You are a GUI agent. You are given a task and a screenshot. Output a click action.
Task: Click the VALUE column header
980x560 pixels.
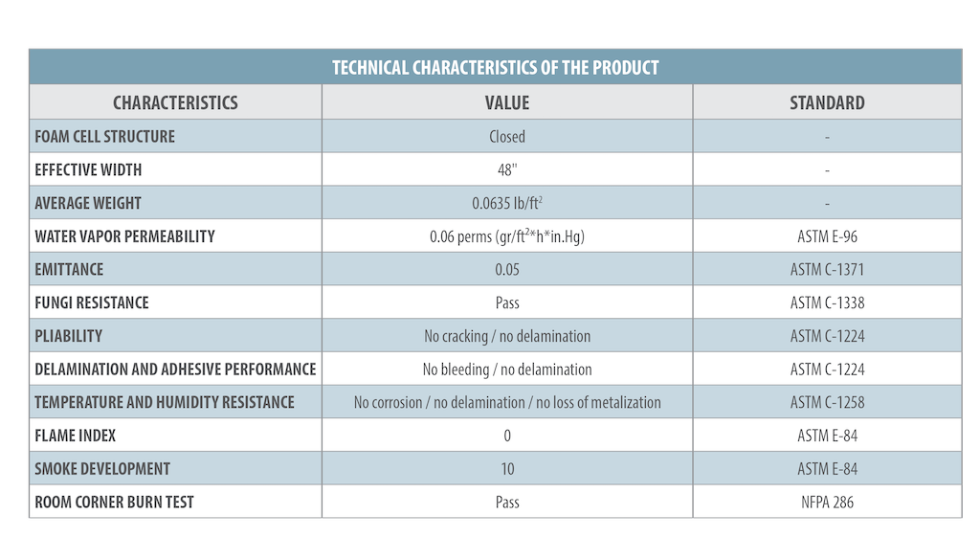coord(506,102)
